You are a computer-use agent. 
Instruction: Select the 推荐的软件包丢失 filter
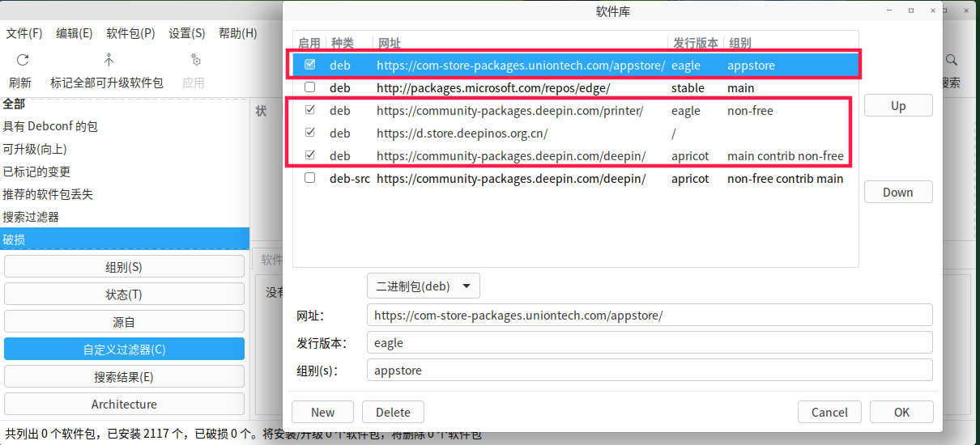tap(125, 194)
